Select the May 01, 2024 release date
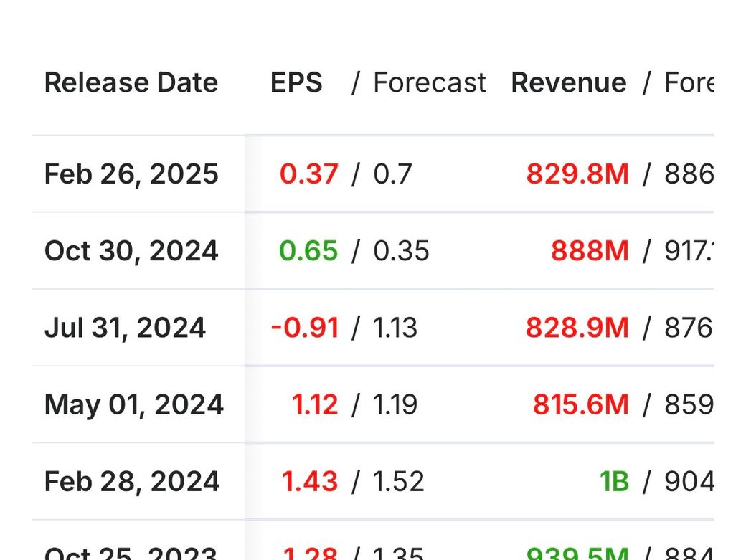This screenshot has height=560, width=746. coord(133,404)
